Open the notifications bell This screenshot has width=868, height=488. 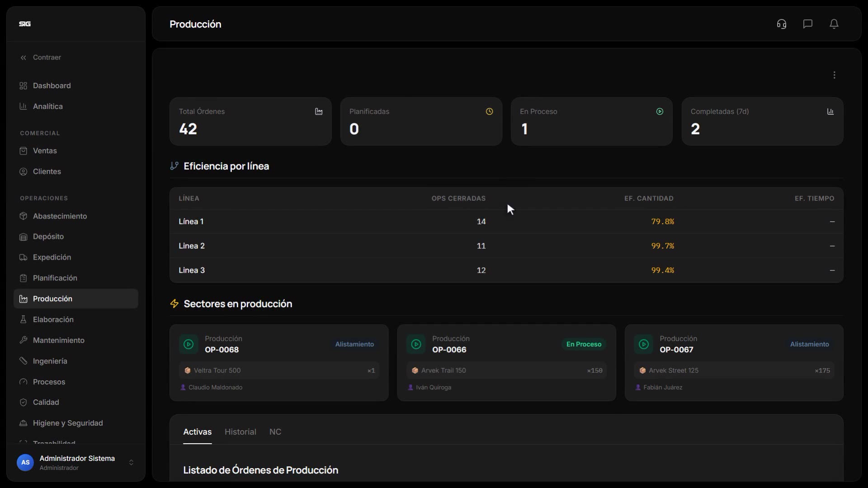[x=834, y=24]
